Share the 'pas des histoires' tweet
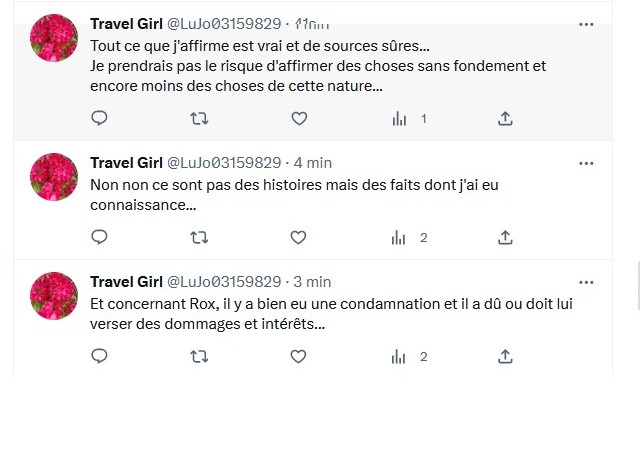640x452 pixels. pyautogui.click(x=505, y=237)
